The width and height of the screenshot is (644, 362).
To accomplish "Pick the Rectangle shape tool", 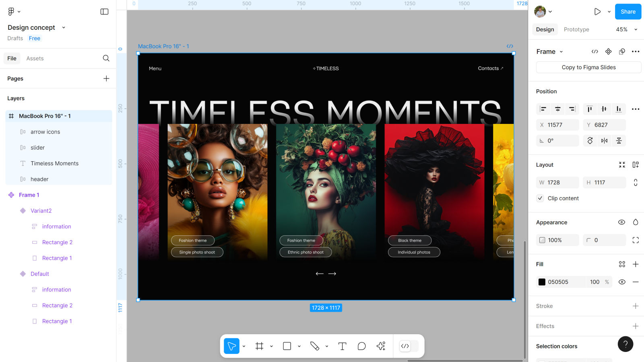I will (287, 346).
